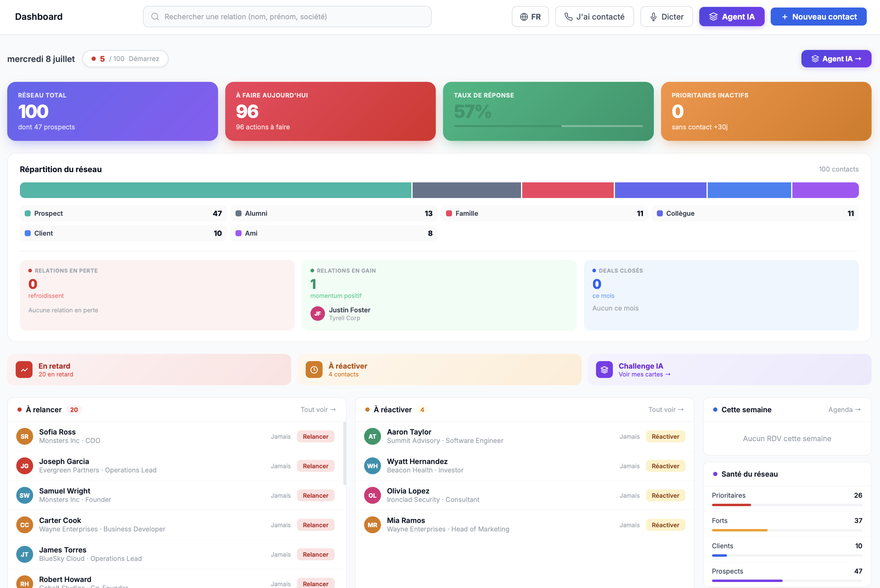Viewport: 880px width, 588px height.
Task: Click the red trending icon of En retard
Action: point(24,370)
